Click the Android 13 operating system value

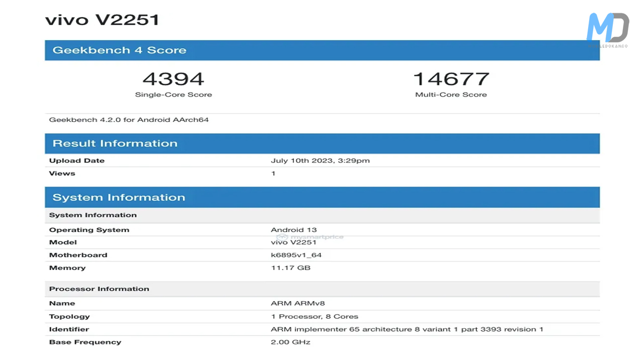[x=294, y=230]
